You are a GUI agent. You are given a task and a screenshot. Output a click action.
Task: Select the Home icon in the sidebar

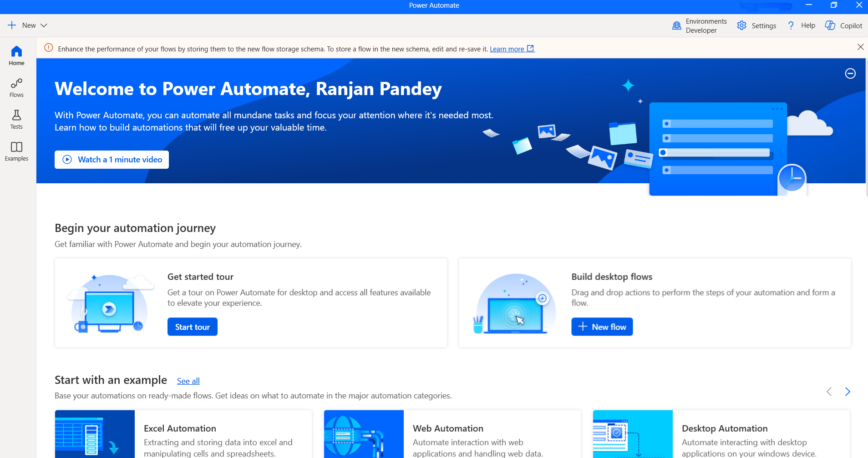coord(16,55)
